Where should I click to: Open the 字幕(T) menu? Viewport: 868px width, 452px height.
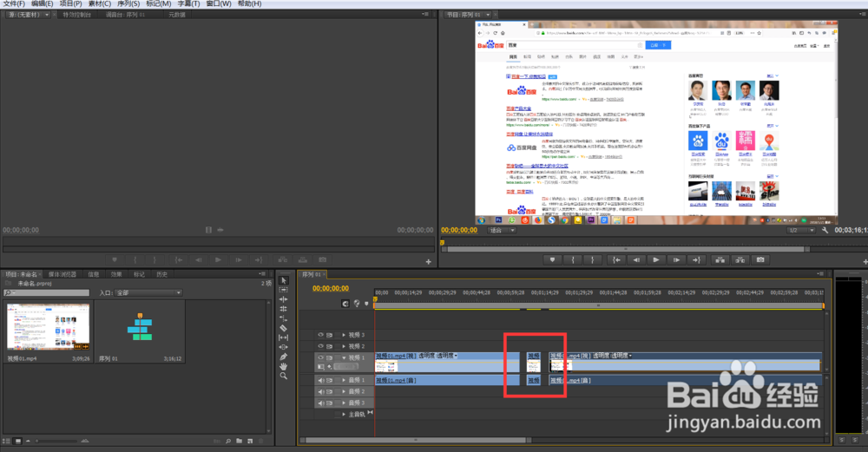coord(188,3)
